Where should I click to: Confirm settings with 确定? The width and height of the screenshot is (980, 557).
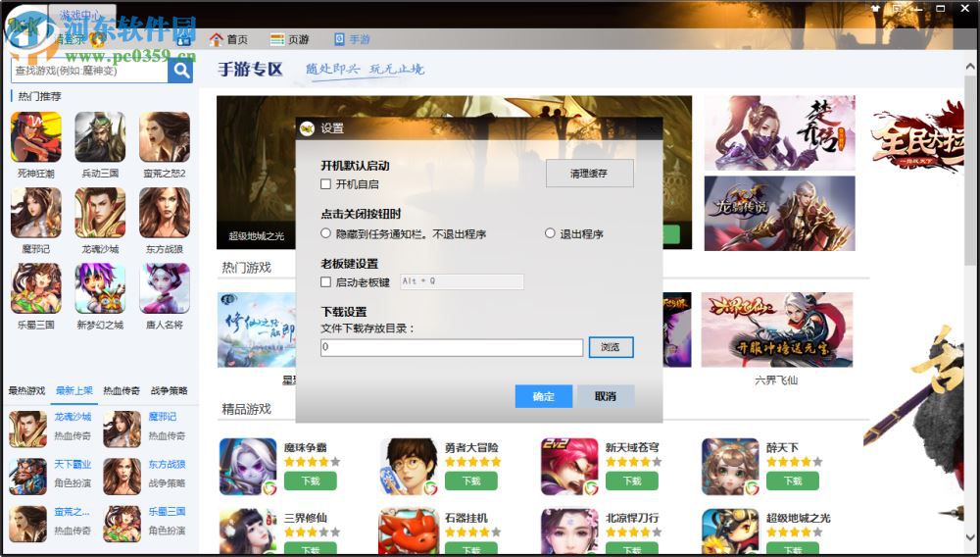[x=544, y=396]
